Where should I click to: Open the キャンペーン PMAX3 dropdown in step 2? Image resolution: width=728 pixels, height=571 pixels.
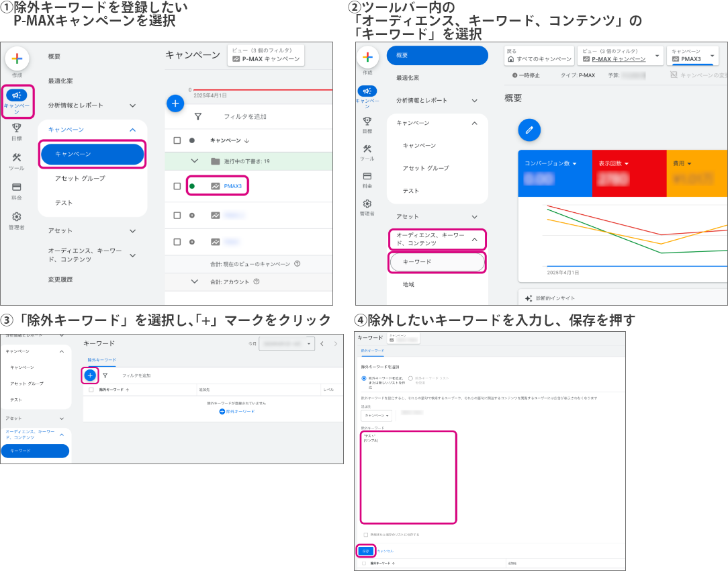click(712, 56)
